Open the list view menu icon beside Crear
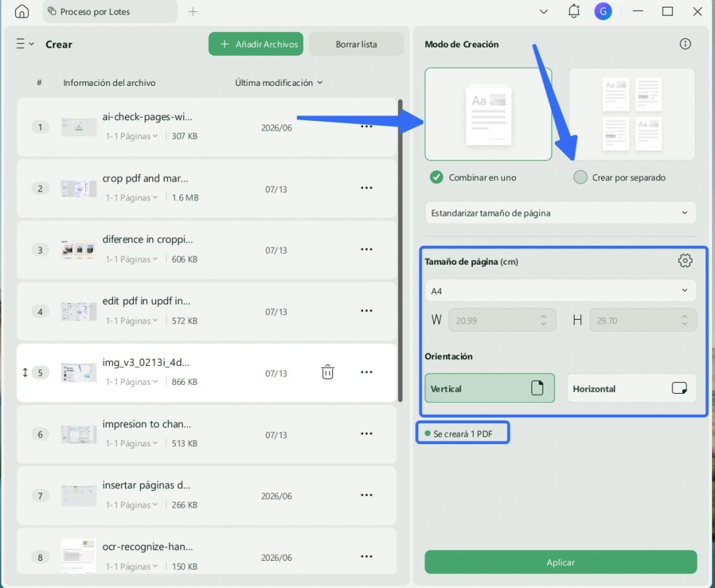 click(24, 44)
